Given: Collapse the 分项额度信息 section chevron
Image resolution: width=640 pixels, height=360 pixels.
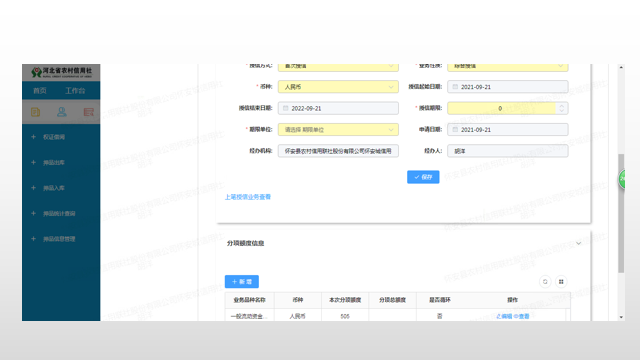Looking at the screenshot, I should click(x=578, y=243).
